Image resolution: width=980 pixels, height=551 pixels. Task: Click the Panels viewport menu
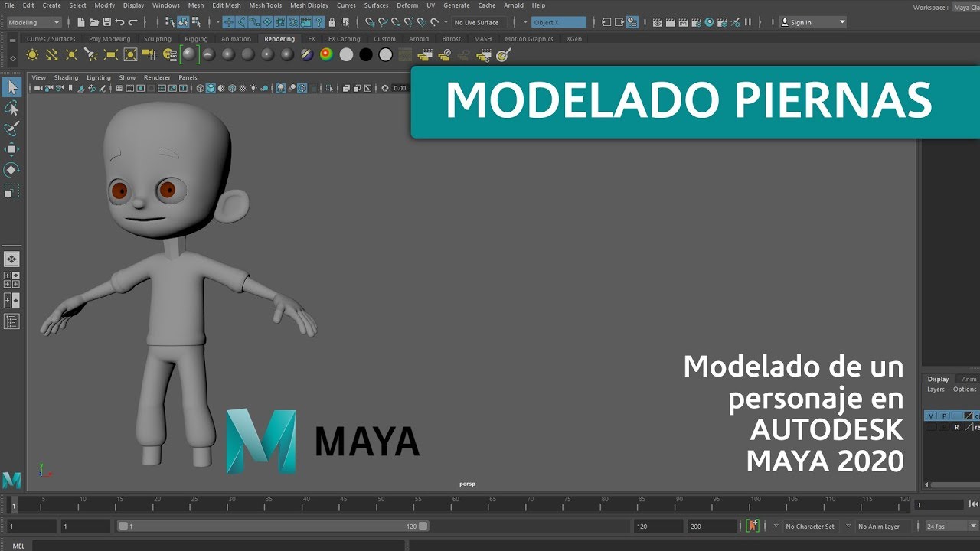click(x=188, y=77)
